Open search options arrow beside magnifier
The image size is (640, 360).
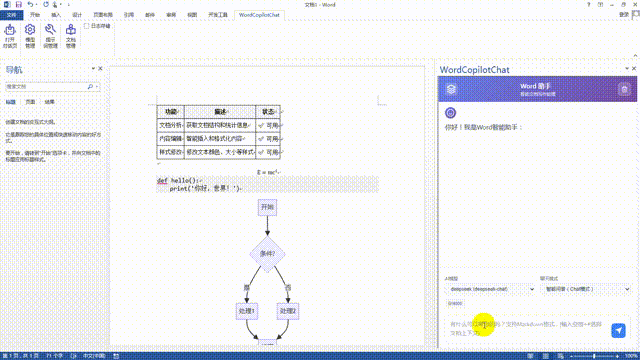pos(97,87)
